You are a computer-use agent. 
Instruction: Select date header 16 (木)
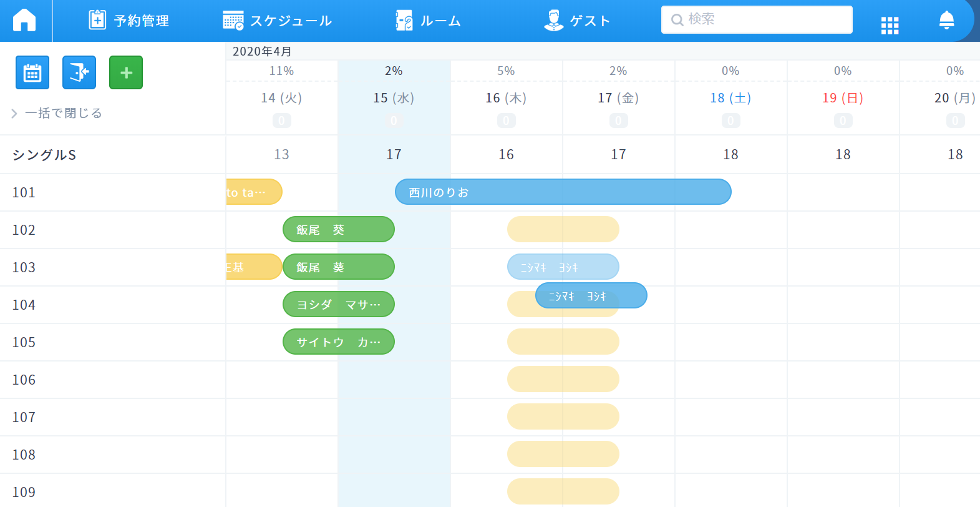click(x=506, y=98)
